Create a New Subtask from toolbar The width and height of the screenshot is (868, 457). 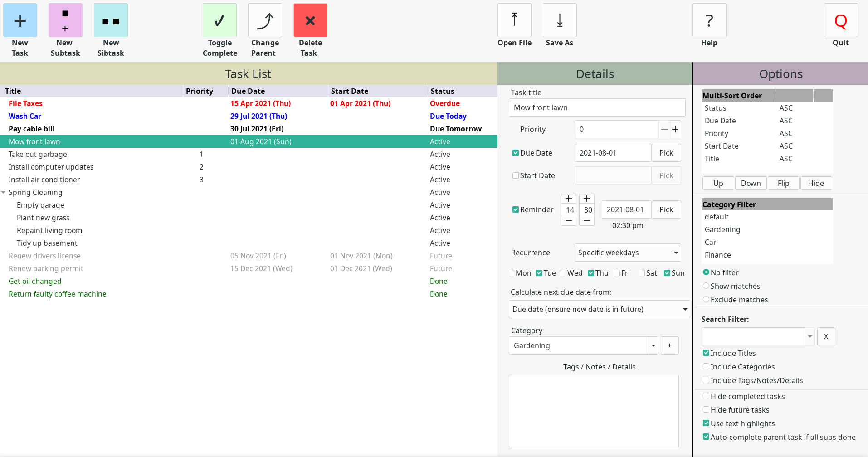click(x=65, y=21)
